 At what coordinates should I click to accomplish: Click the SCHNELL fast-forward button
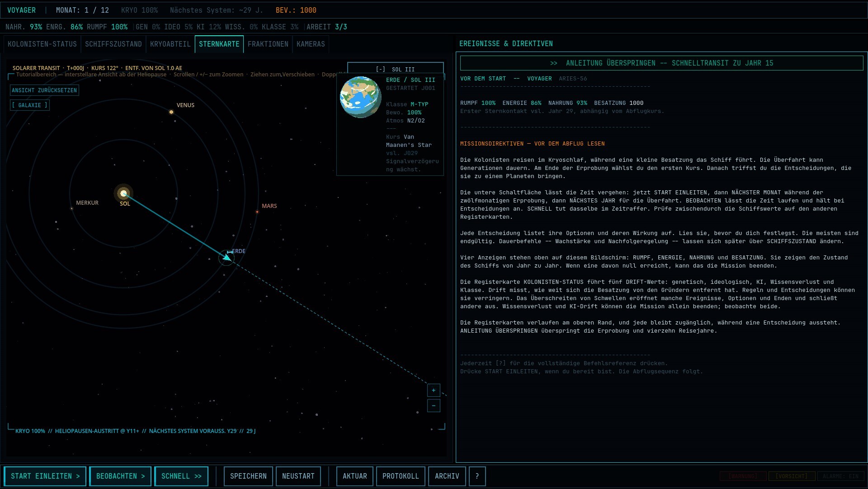[181, 476]
